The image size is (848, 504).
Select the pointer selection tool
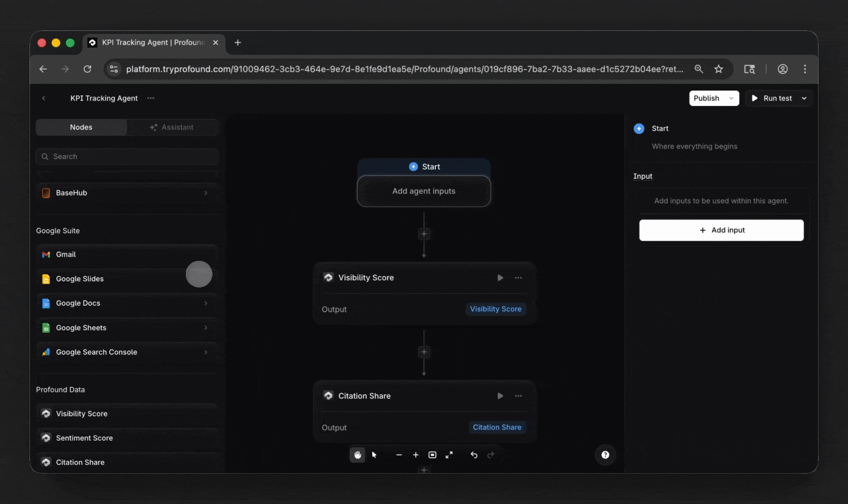point(374,455)
